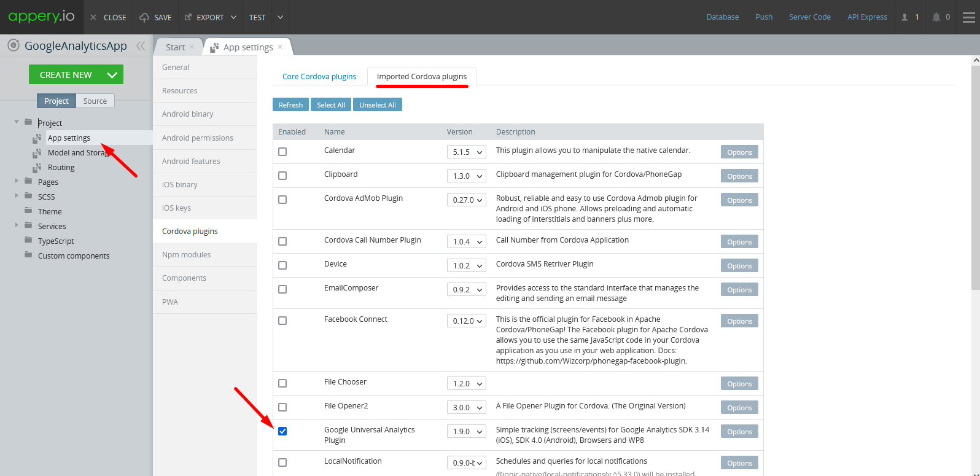Click the Model and Storage item icon
Screen dimensions: 980x476
(x=37, y=153)
